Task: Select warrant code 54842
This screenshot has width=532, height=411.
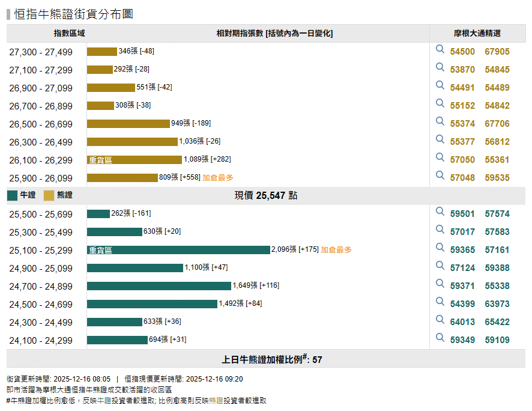Action: [497, 106]
